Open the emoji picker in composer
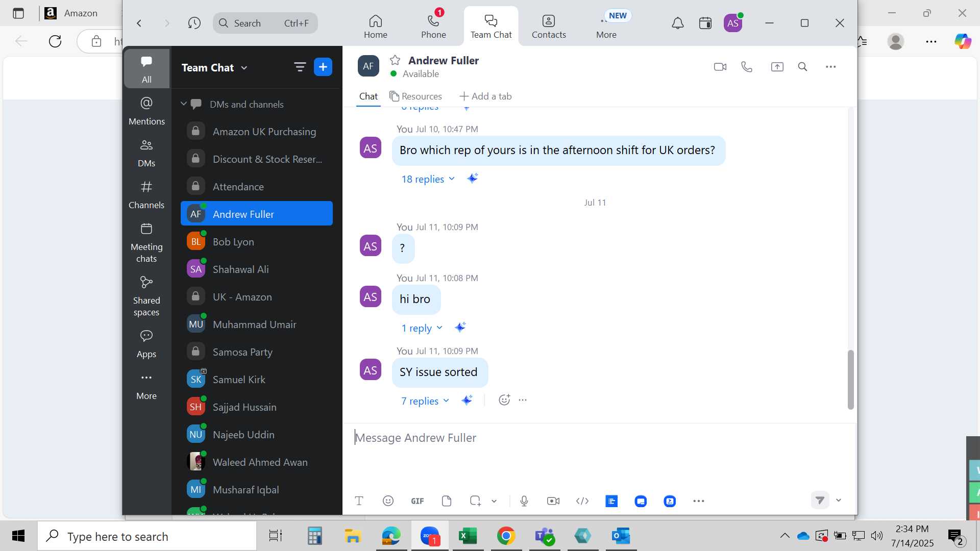This screenshot has width=980, height=551. [x=388, y=501]
